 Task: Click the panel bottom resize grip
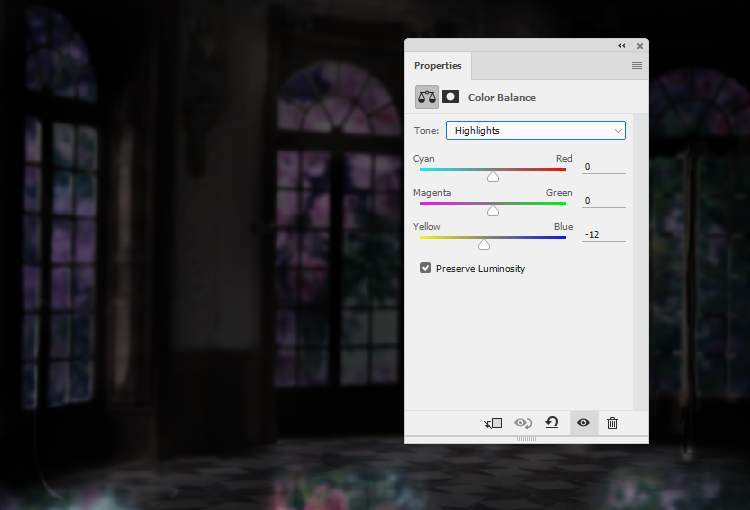pyautogui.click(x=526, y=439)
